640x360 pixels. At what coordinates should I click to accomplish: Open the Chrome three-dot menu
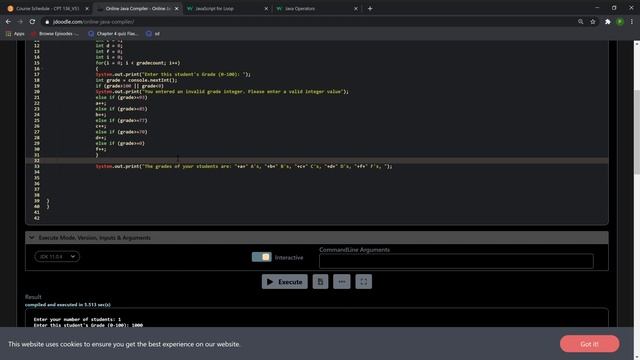[x=631, y=22]
